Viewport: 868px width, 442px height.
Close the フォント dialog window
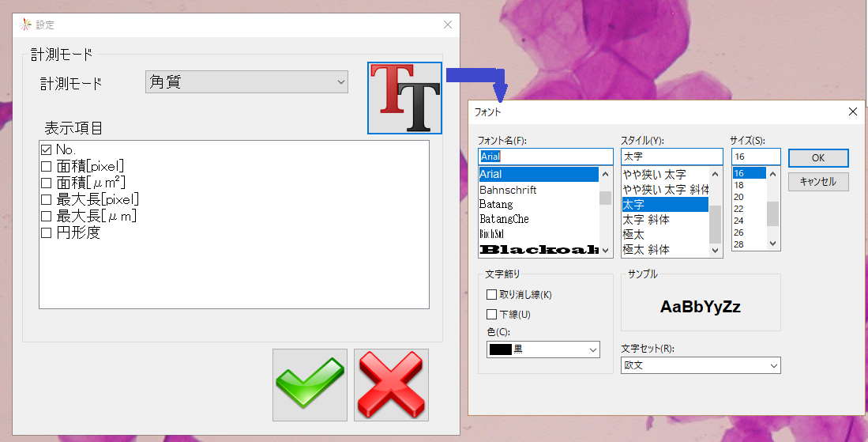(x=852, y=111)
